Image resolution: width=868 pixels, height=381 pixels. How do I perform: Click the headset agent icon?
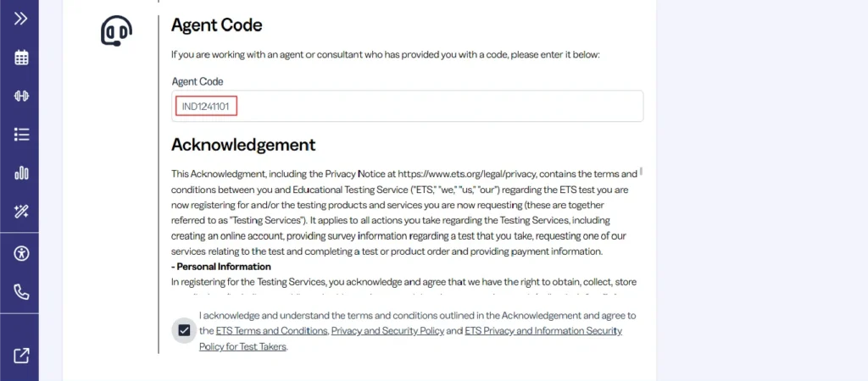(x=116, y=31)
